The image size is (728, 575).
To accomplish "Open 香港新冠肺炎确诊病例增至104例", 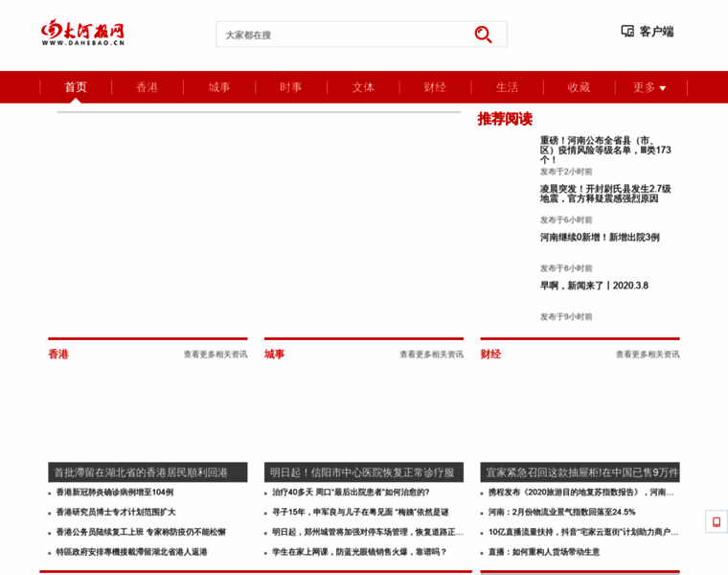I will 115,493.
